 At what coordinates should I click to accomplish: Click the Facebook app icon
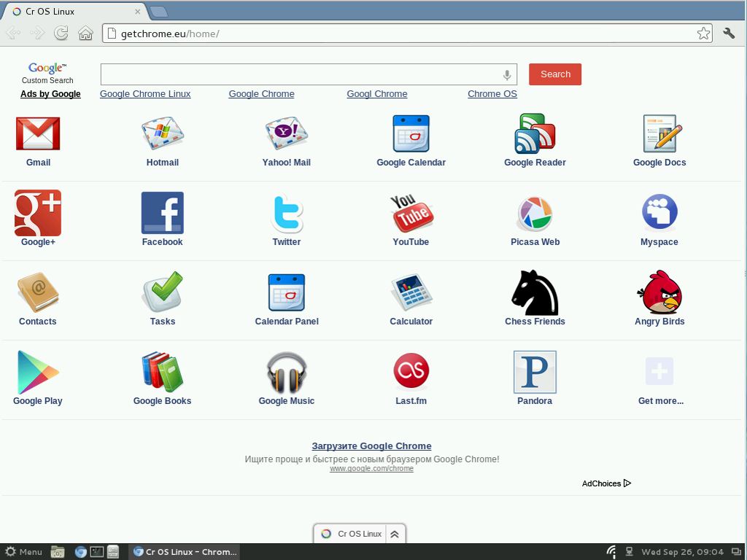click(x=162, y=213)
